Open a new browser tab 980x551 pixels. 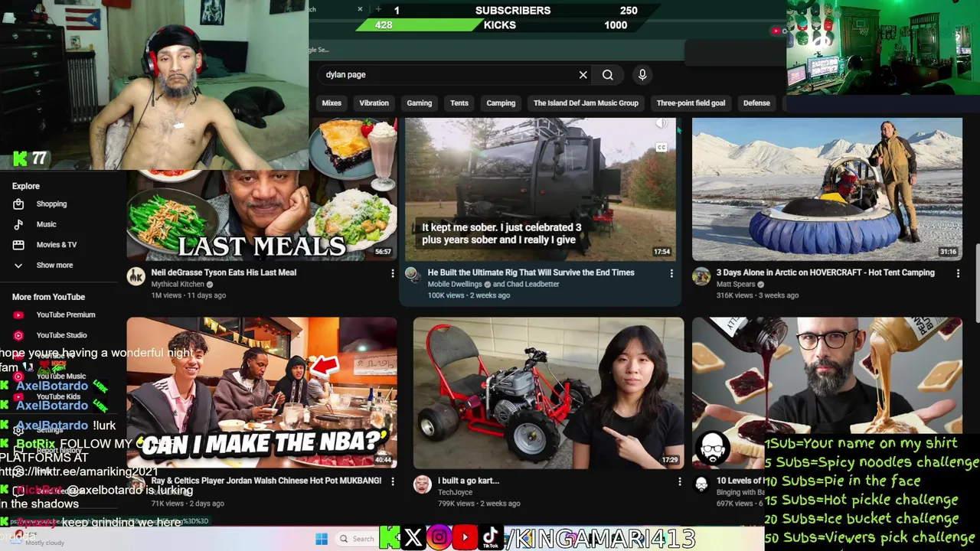point(378,9)
